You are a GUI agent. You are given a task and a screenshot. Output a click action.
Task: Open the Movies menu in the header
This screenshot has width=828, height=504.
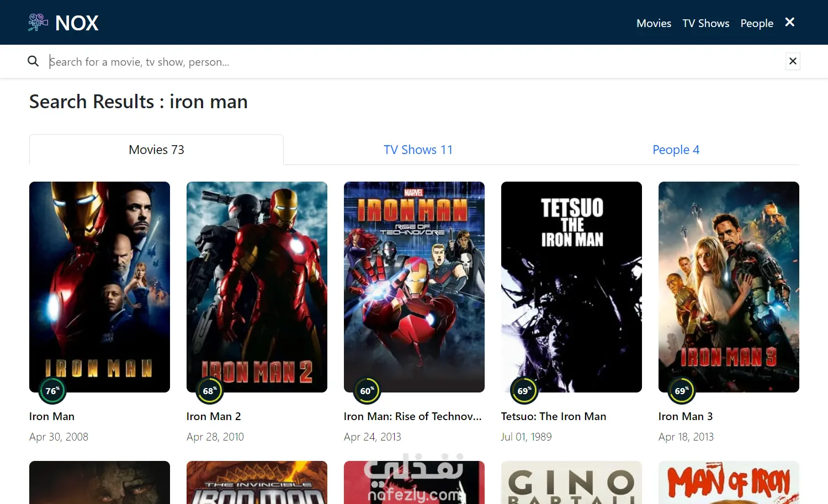coord(654,23)
